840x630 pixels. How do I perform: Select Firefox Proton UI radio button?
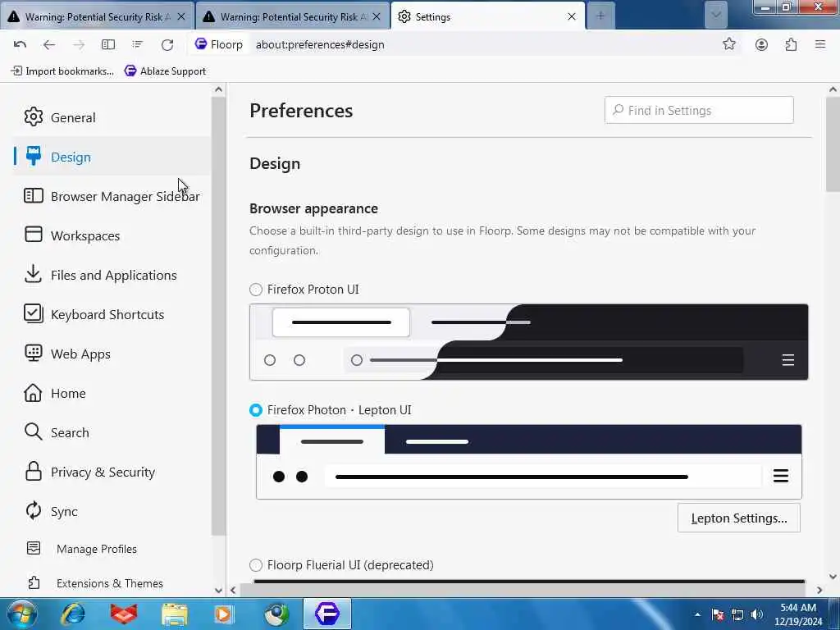(x=256, y=290)
